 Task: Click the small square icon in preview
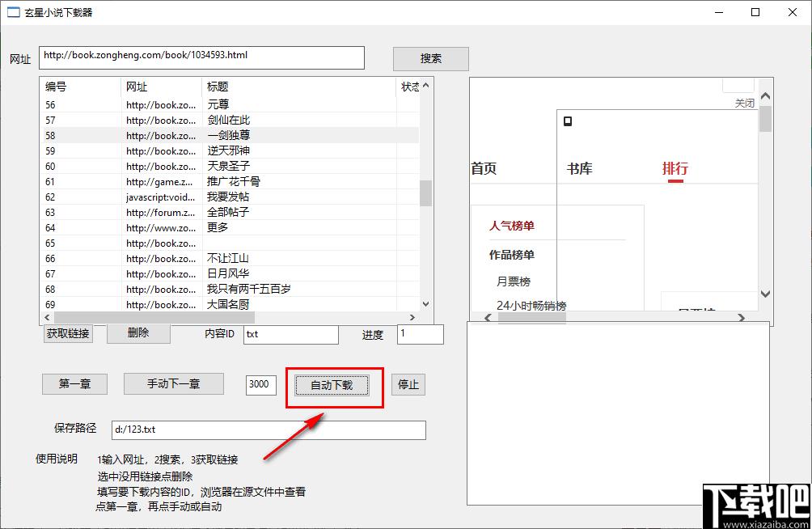point(568,121)
